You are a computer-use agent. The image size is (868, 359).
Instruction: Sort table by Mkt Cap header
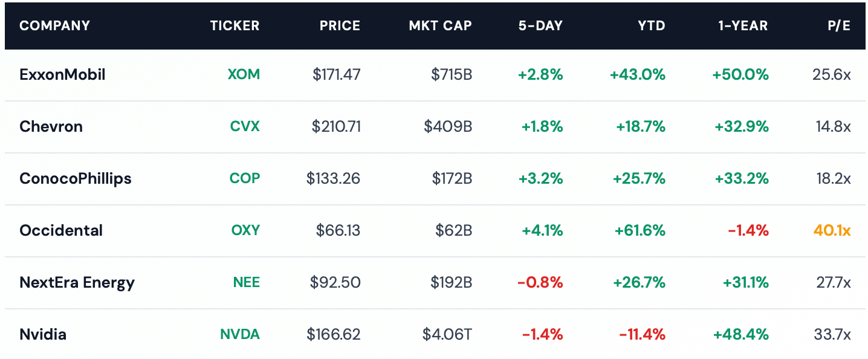(440, 26)
